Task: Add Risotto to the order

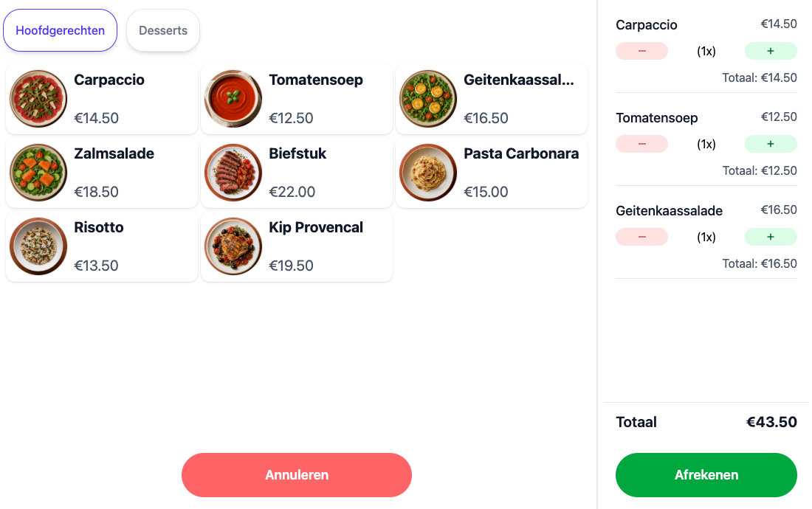Action: [x=102, y=246]
